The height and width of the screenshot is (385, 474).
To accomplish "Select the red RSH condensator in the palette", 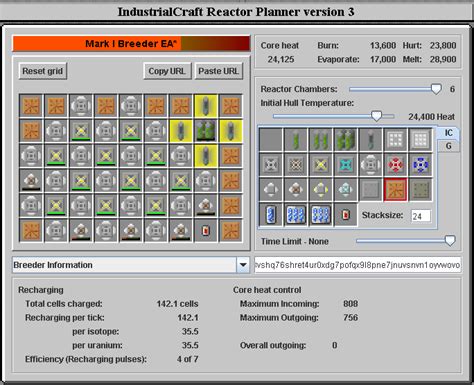I will [x=395, y=164].
